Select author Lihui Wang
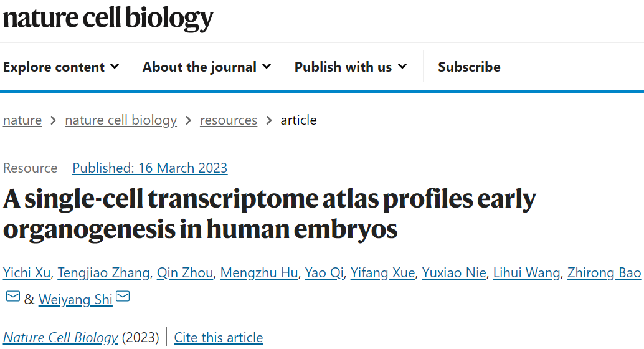This screenshot has height=349, width=644. (x=526, y=273)
